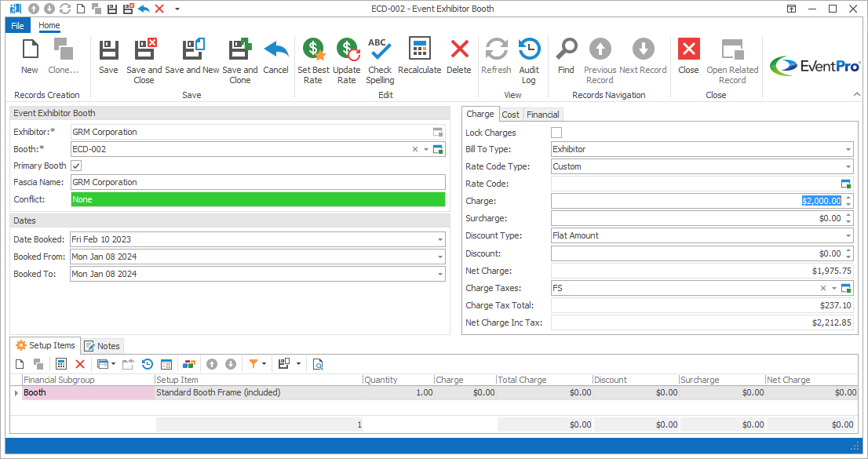Viewport: 868px width, 459px height.
Task: Select the Setup Items tab
Action: click(x=46, y=345)
